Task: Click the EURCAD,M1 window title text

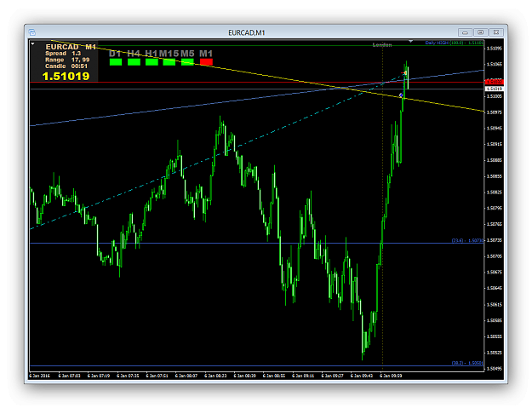Action: click(x=247, y=32)
